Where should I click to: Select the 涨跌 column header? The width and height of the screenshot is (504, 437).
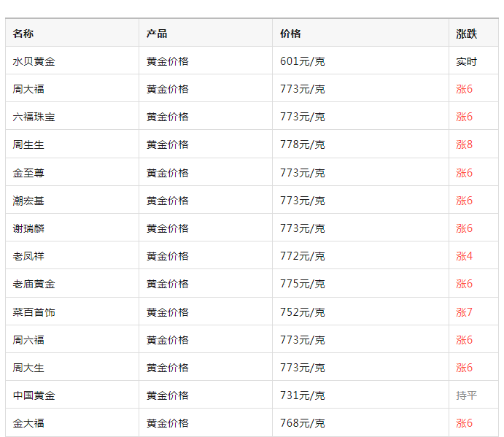coord(466,34)
